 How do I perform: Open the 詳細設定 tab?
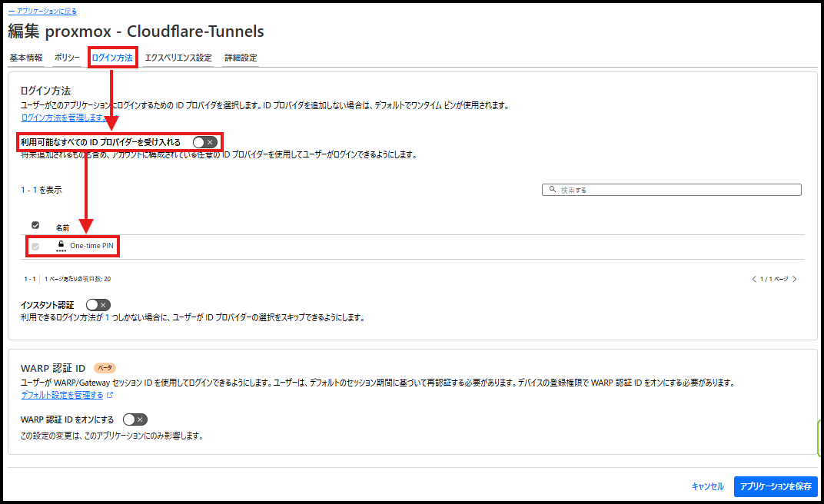pyautogui.click(x=241, y=58)
